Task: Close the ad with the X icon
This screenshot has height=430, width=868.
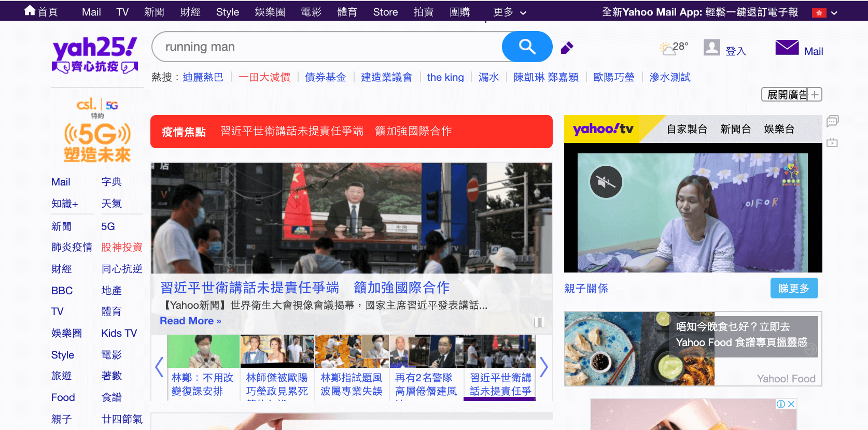Action: [791, 404]
